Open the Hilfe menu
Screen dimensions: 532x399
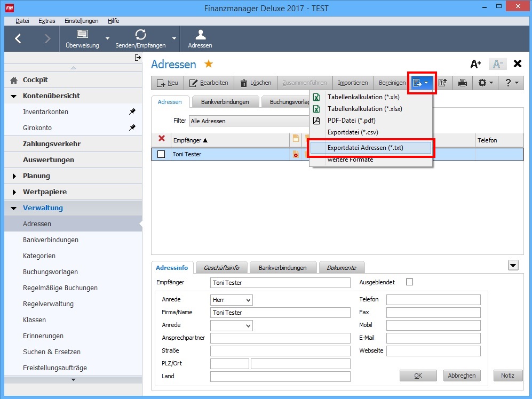pyautogui.click(x=113, y=21)
